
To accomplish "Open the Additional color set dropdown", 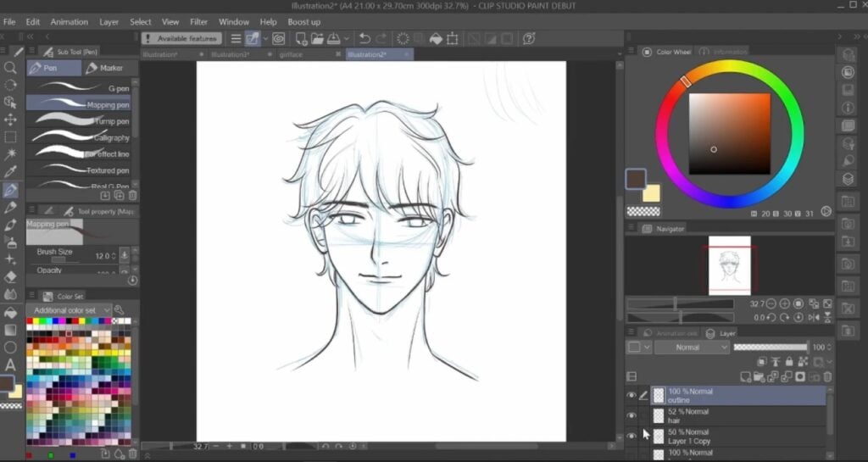I will 70,310.
